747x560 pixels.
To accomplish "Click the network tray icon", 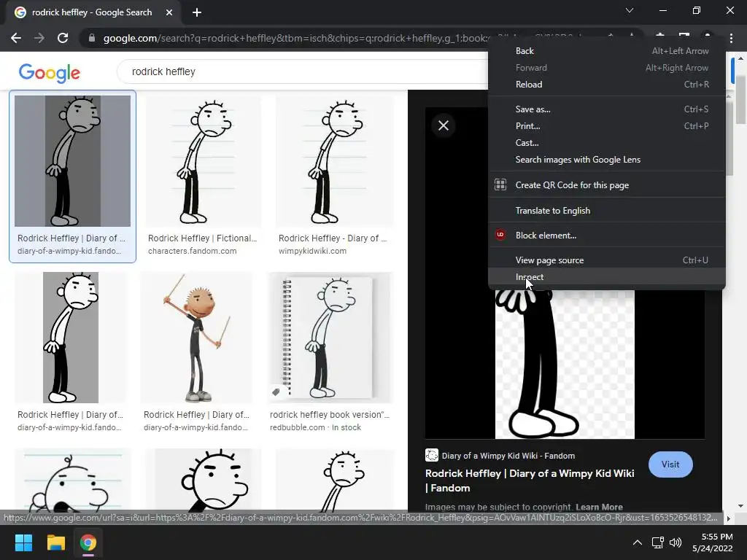I will [x=658, y=542].
